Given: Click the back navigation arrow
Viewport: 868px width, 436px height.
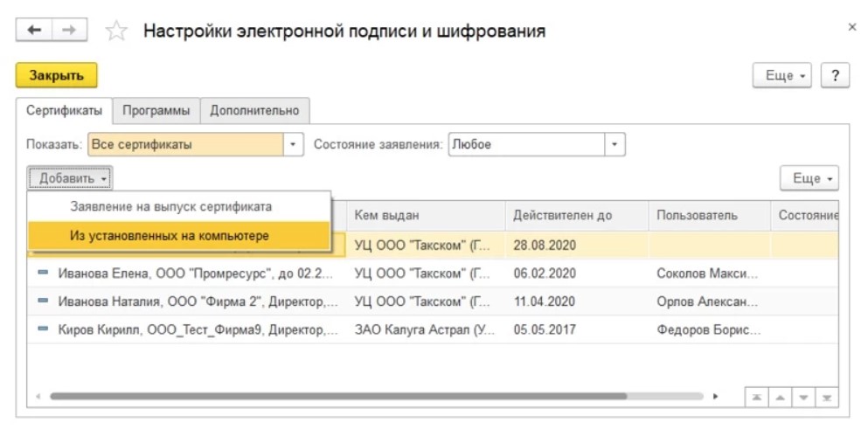Looking at the screenshot, I should coord(35,31).
